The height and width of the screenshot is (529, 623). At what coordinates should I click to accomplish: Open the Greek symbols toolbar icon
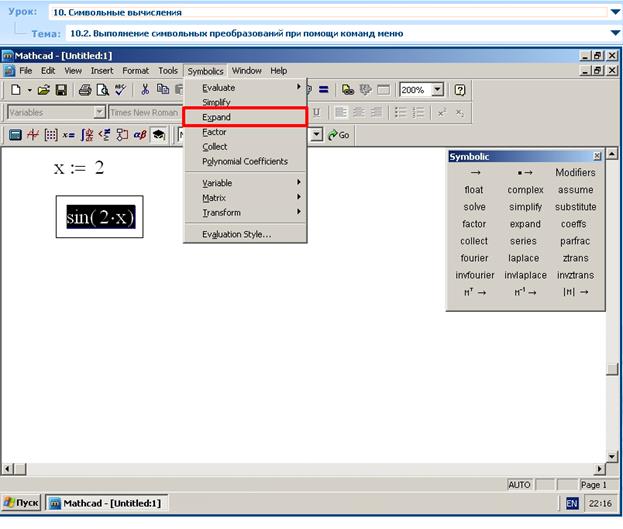pyautogui.click(x=140, y=135)
